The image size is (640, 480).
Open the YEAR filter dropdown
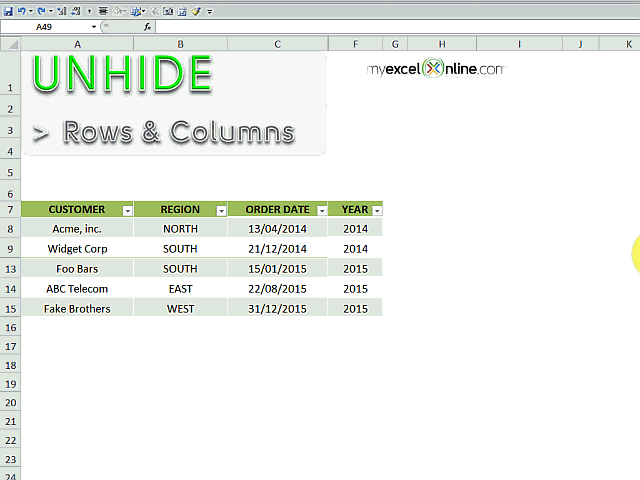click(x=377, y=211)
